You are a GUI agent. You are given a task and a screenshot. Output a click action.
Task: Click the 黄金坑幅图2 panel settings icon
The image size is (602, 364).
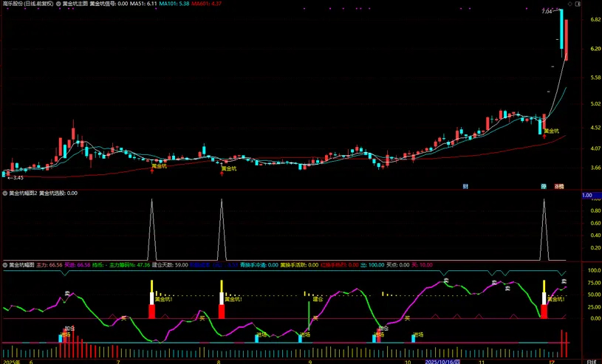[5, 193]
